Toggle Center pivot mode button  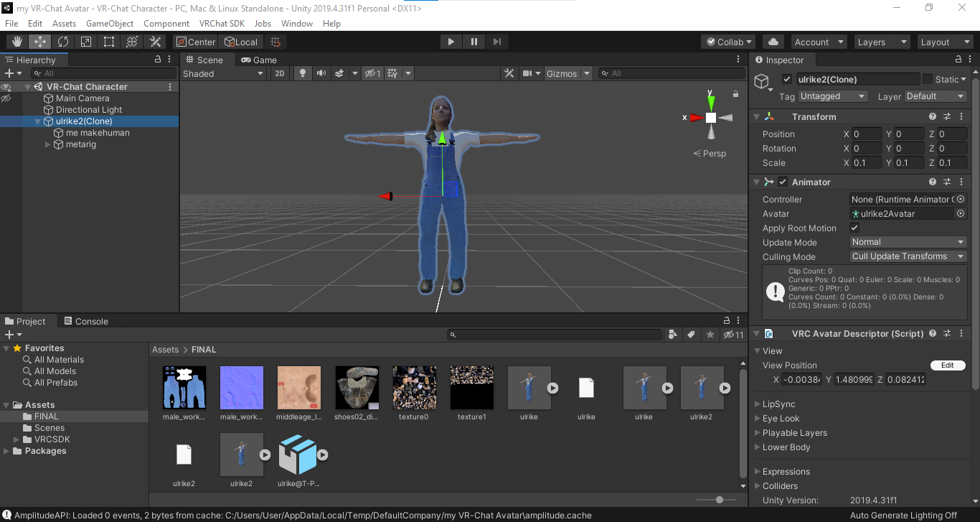point(195,42)
